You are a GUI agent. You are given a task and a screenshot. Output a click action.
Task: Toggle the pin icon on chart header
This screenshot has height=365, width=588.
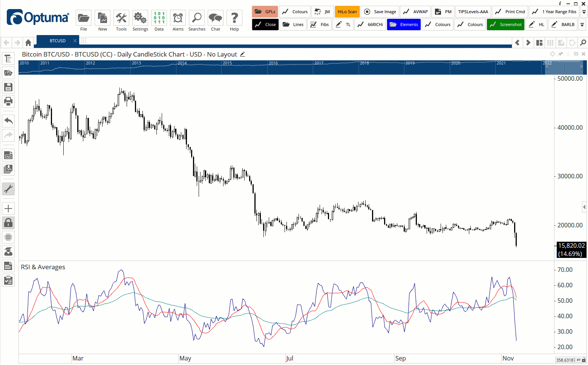tap(560, 54)
